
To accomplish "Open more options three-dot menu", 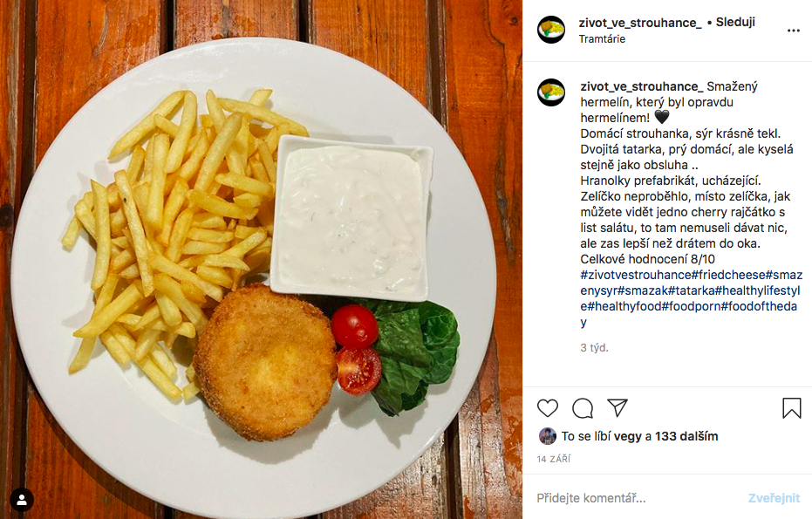I will [794, 31].
